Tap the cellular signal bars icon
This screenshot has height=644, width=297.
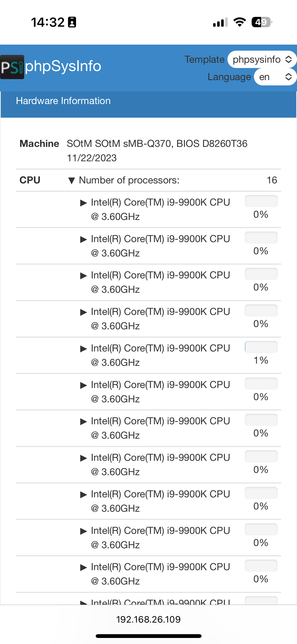click(x=220, y=22)
